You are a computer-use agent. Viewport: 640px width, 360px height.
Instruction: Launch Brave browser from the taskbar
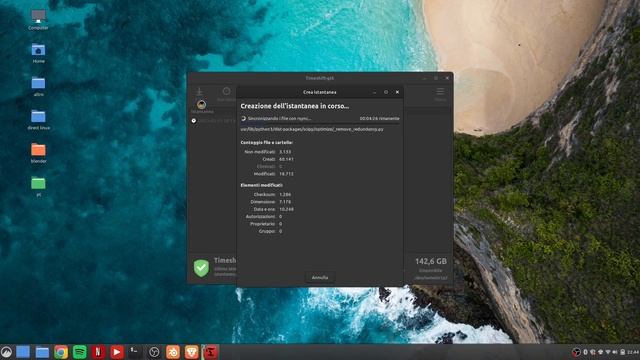point(191,352)
